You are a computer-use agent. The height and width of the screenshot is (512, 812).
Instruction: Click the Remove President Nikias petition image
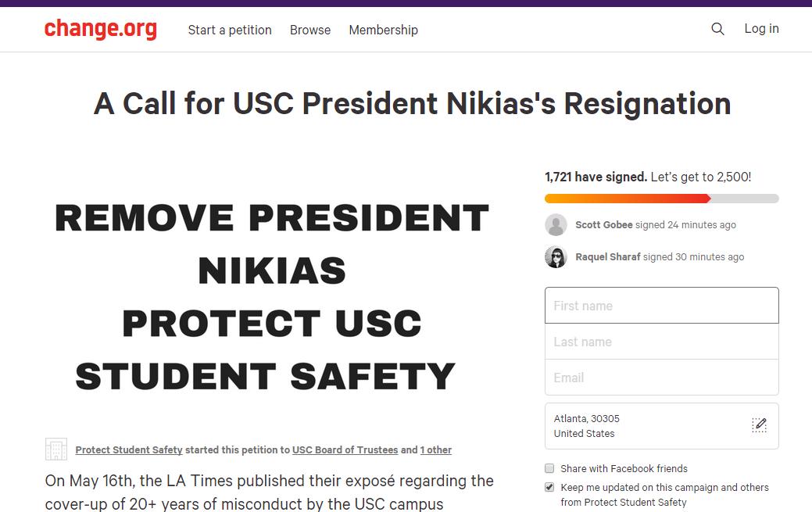[273, 296]
